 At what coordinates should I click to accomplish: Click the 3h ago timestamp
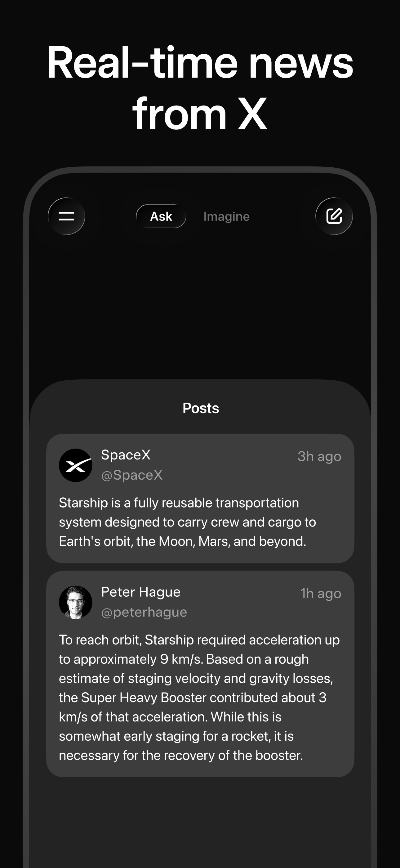(318, 456)
